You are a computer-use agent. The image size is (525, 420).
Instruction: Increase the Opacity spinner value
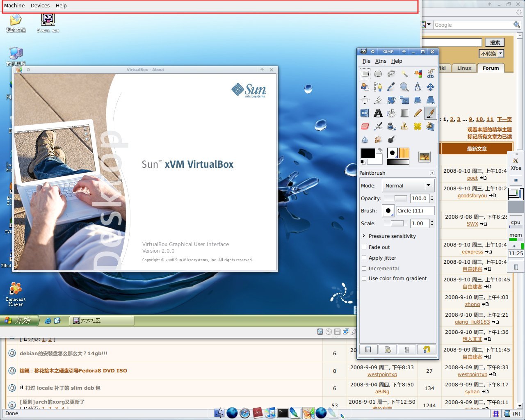click(432, 197)
